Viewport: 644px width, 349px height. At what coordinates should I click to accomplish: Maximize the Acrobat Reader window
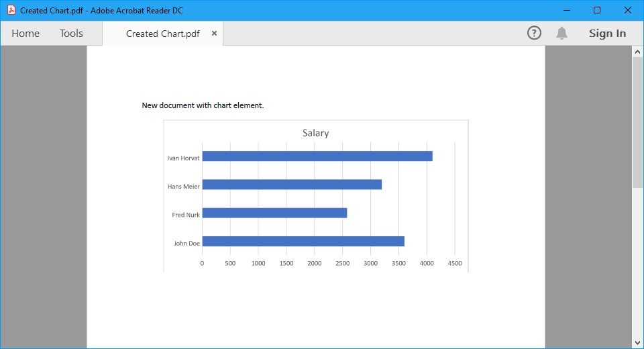click(x=597, y=10)
